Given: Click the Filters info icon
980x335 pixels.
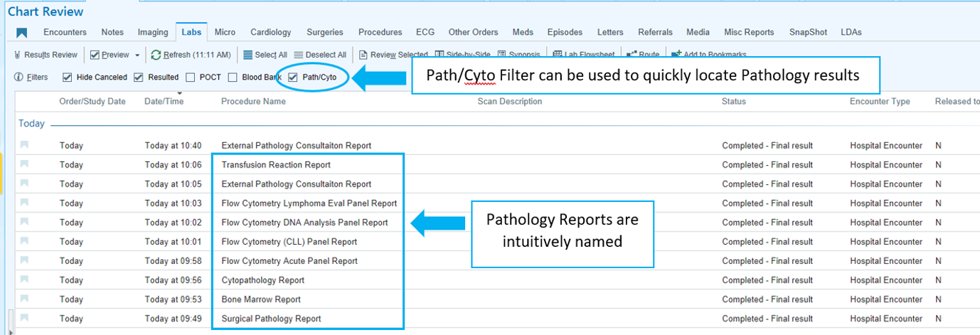Looking at the screenshot, I should [x=18, y=77].
